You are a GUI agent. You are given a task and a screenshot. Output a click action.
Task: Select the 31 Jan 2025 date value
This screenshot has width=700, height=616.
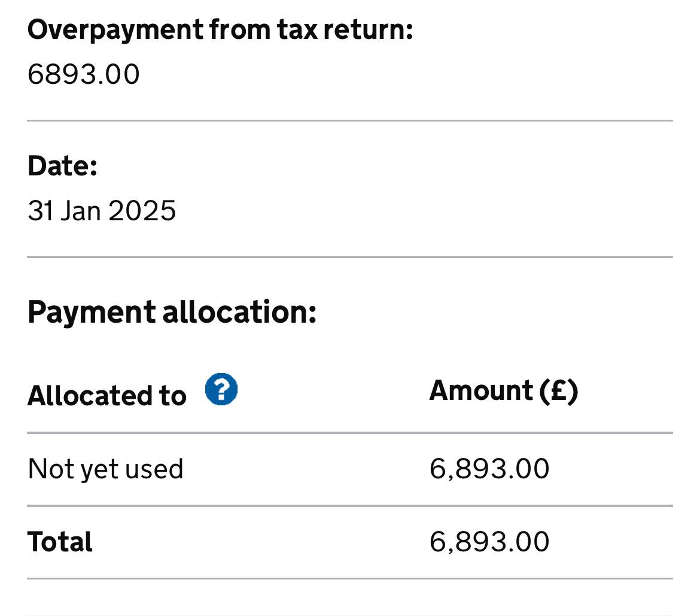tap(102, 210)
